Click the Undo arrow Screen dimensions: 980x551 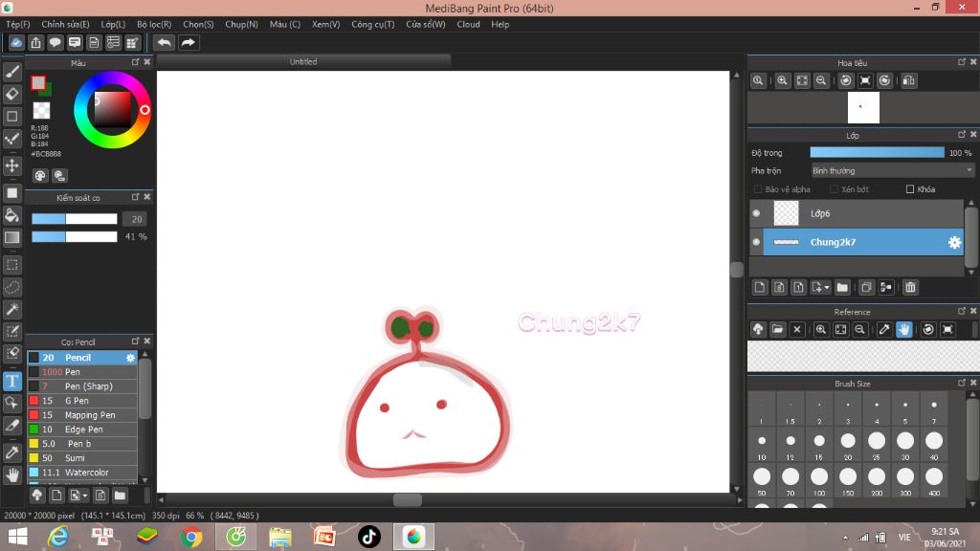coord(165,42)
